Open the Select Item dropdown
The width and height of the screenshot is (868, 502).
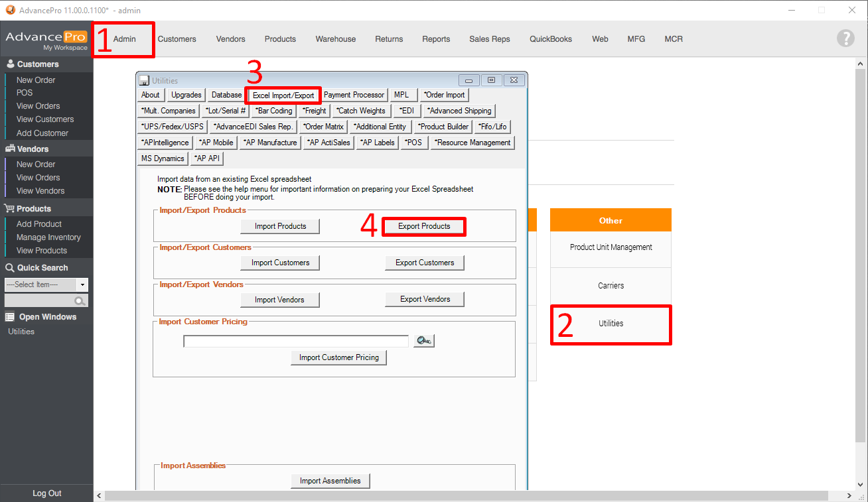point(82,284)
